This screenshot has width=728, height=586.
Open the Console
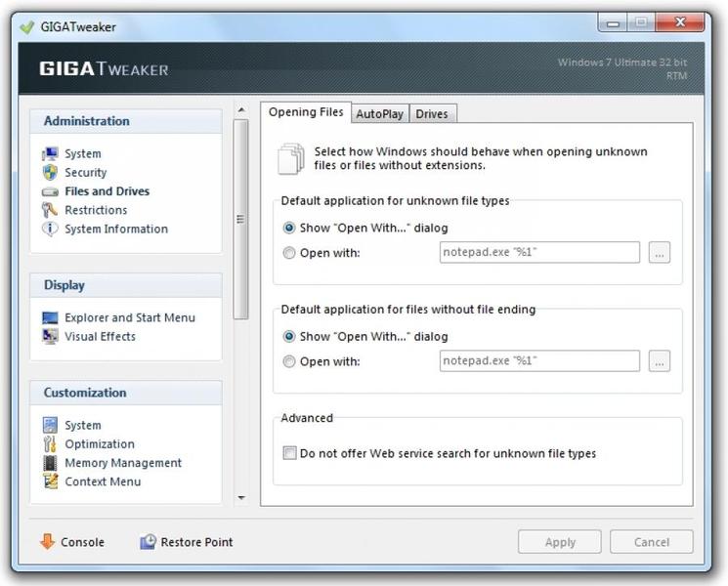click(82, 542)
